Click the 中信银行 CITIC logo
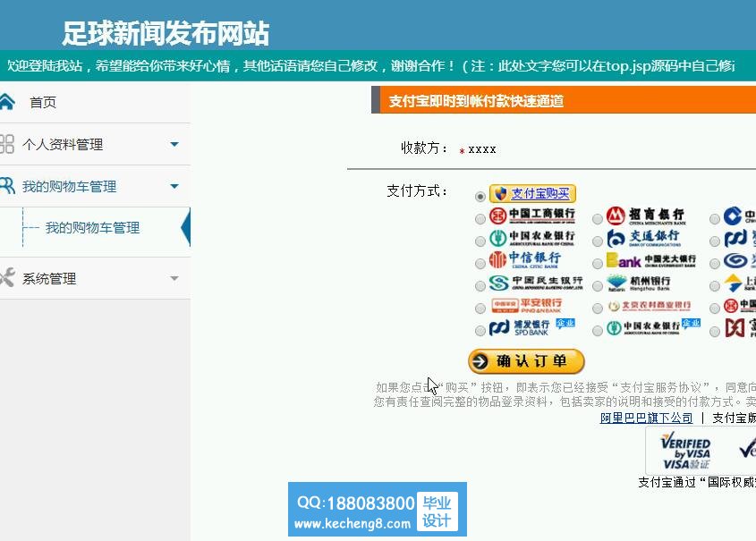Screen dimensions: 756x541 pyautogui.click(x=524, y=259)
